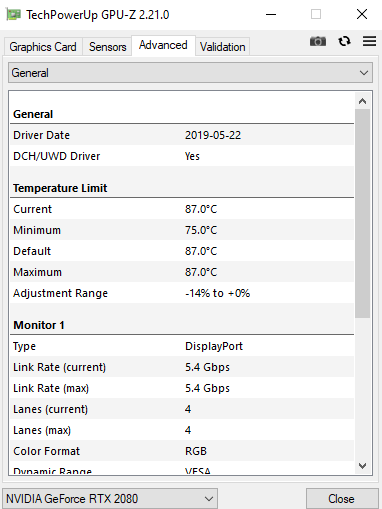The image size is (382, 509).
Task: Expand the General category dropdown
Action: 190,73
